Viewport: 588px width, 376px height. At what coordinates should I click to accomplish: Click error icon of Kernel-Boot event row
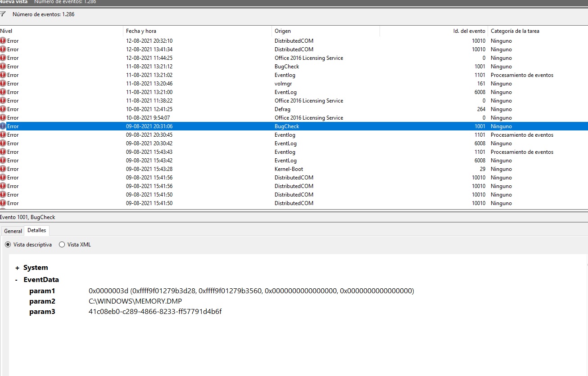3,169
